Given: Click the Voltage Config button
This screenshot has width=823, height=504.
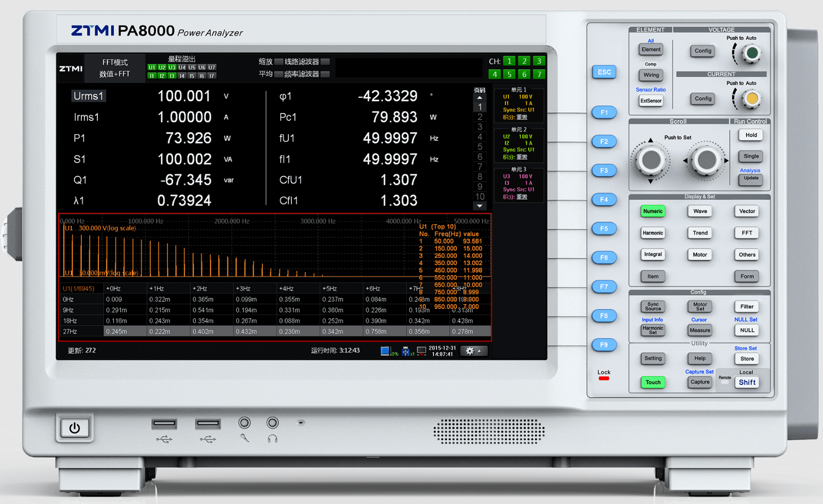Looking at the screenshot, I should point(702,51).
